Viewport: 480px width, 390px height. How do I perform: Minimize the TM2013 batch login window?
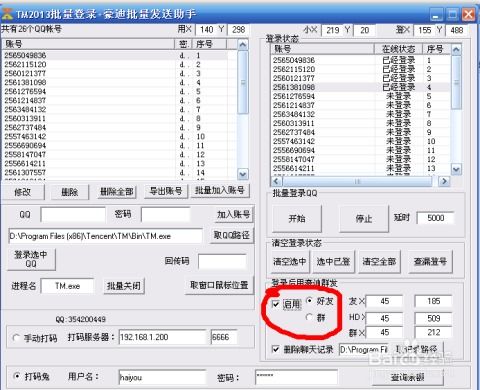[436, 15]
